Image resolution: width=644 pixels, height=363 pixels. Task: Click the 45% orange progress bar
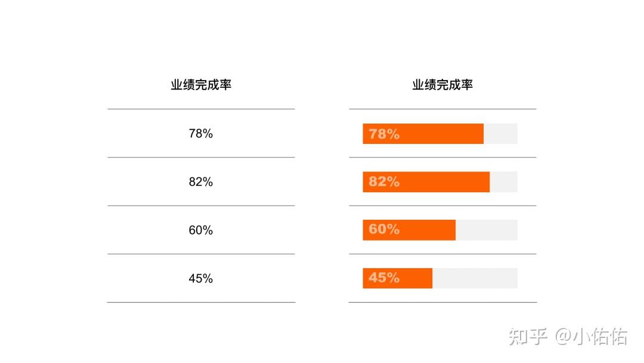pyautogui.click(x=398, y=278)
